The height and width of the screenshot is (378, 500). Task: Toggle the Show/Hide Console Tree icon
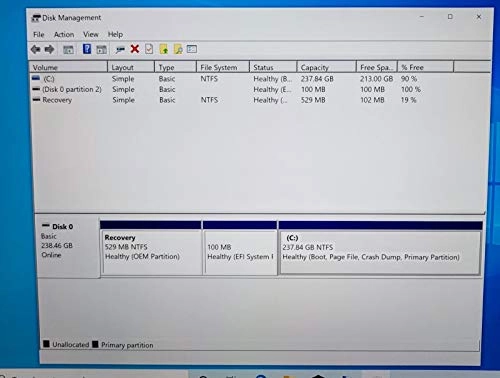(68, 50)
